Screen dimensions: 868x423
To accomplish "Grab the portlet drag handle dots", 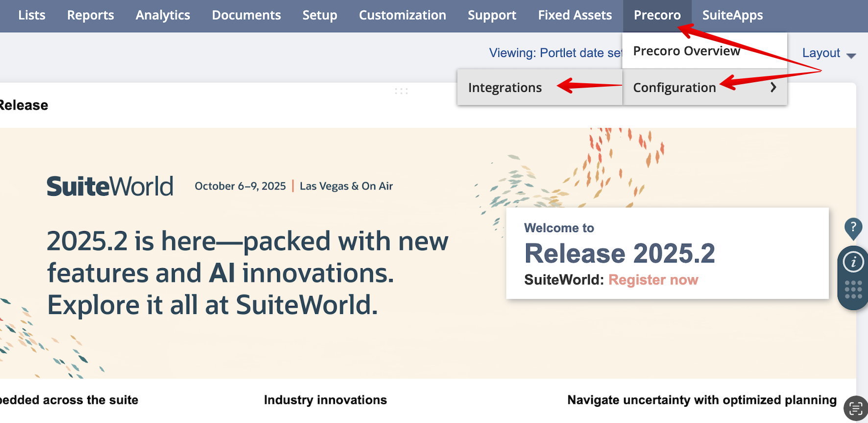I will (401, 91).
